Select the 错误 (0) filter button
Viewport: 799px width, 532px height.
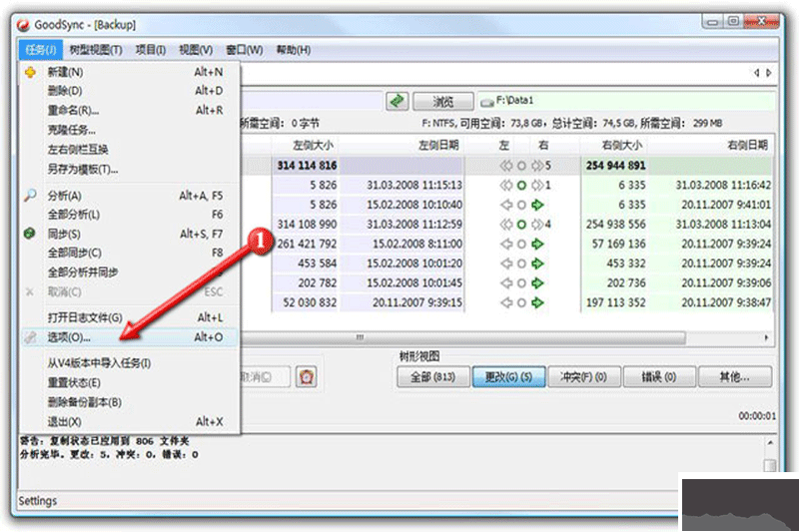pos(659,377)
